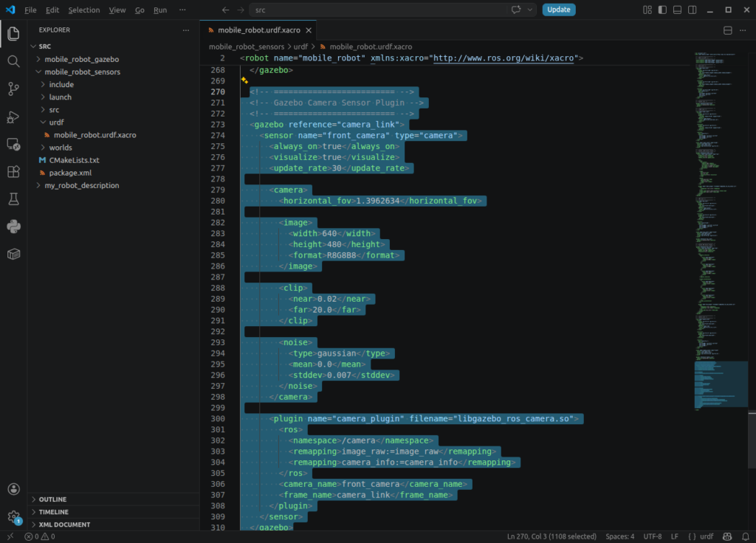Expand the my_robot_description folder
Image resolution: width=756 pixels, height=543 pixels.
(x=38, y=185)
